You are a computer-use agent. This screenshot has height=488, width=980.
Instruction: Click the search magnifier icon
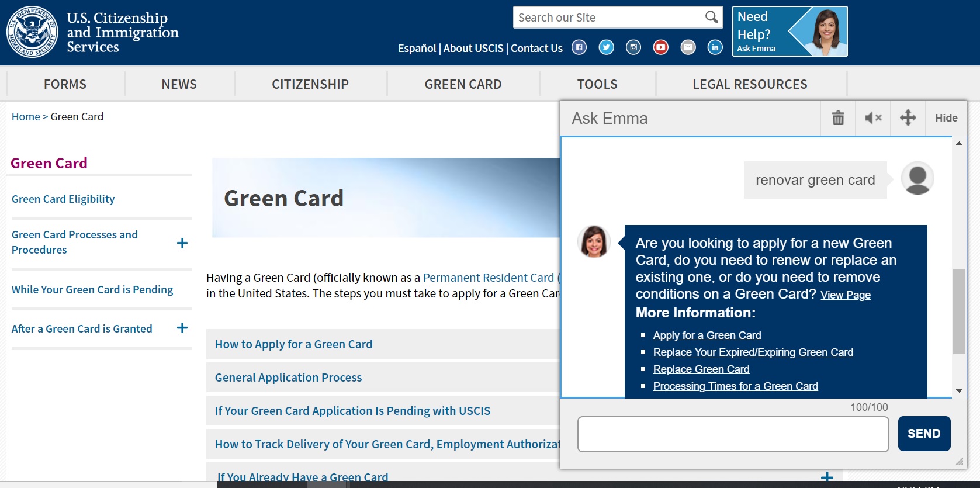711,18
